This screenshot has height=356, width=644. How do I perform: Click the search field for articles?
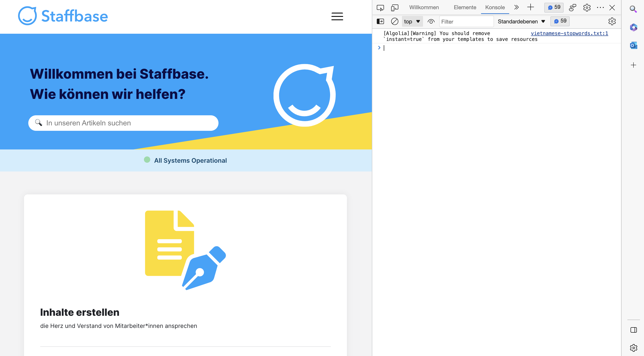click(x=123, y=123)
